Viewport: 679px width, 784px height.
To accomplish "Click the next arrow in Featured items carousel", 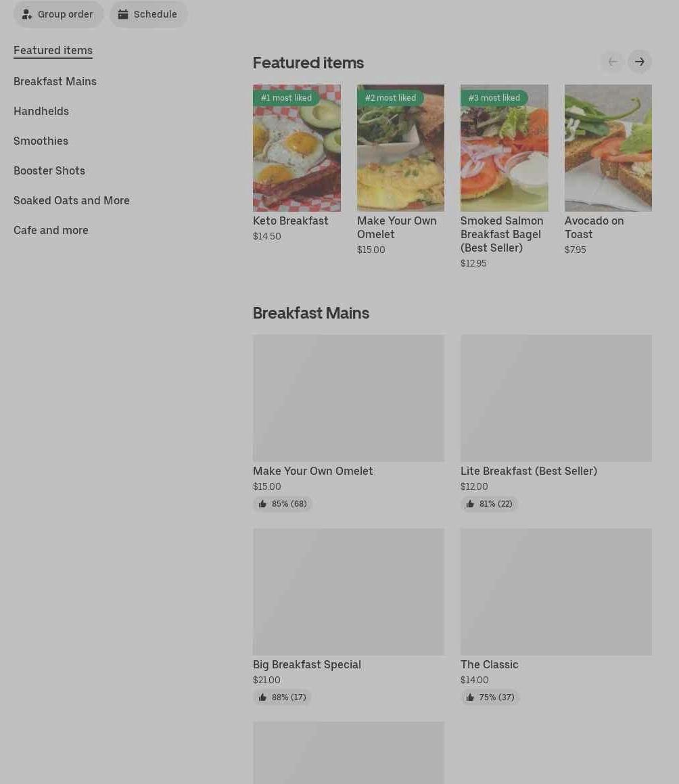I will coord(640,62).
